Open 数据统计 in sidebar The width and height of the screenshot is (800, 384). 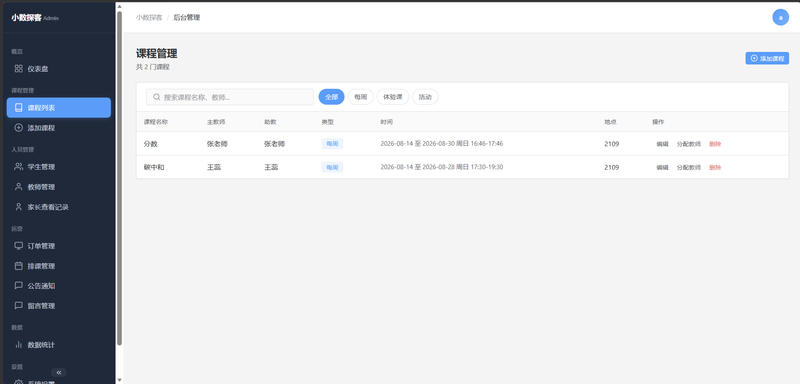59,345
